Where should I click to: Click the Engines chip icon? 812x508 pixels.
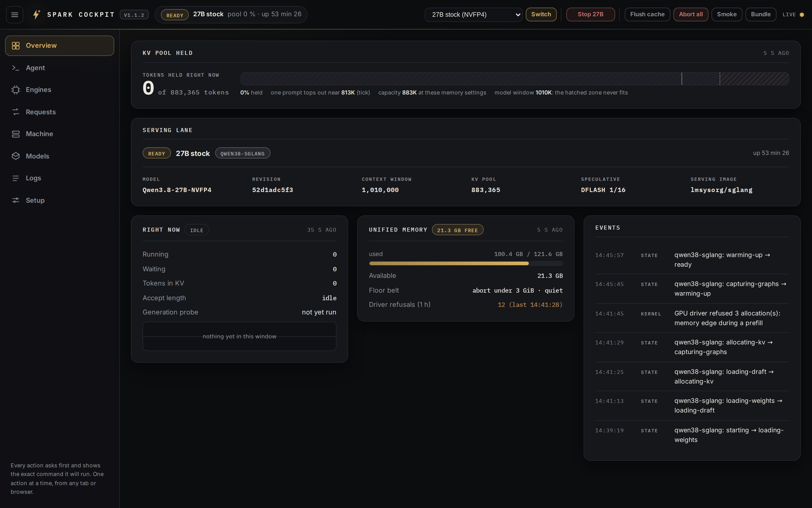pos(16,90)
